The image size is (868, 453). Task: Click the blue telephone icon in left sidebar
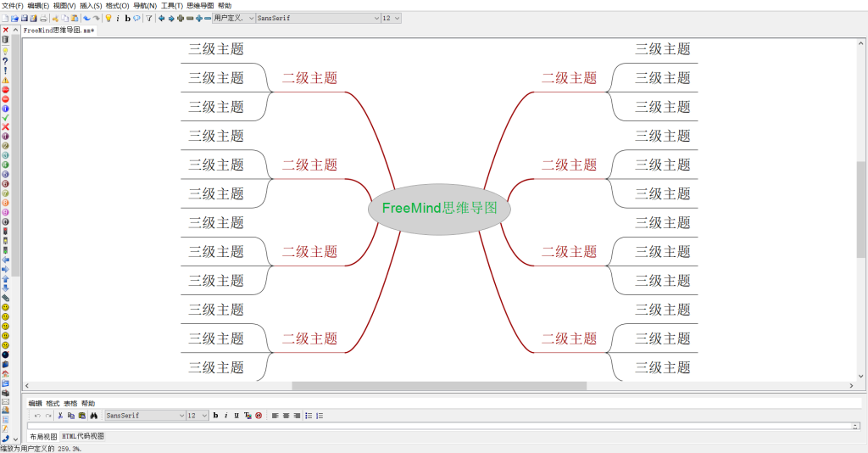pos(6,439)
